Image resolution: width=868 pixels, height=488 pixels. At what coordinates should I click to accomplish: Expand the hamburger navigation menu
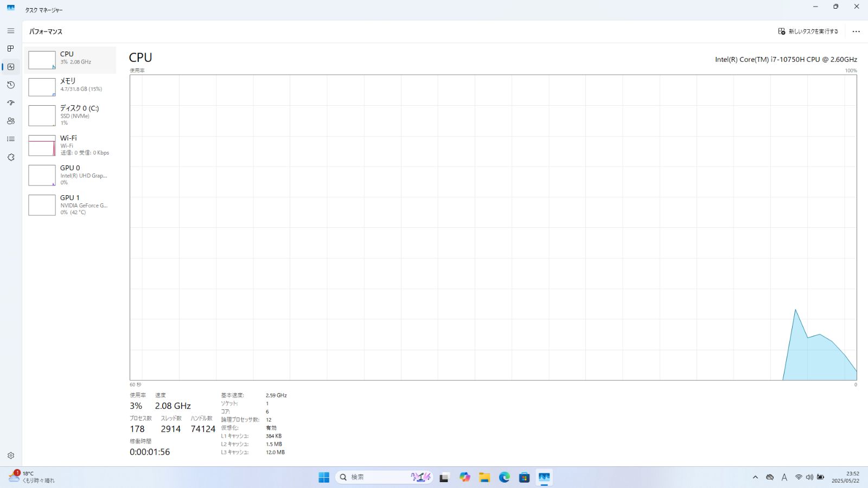click(x=11, y=31)
